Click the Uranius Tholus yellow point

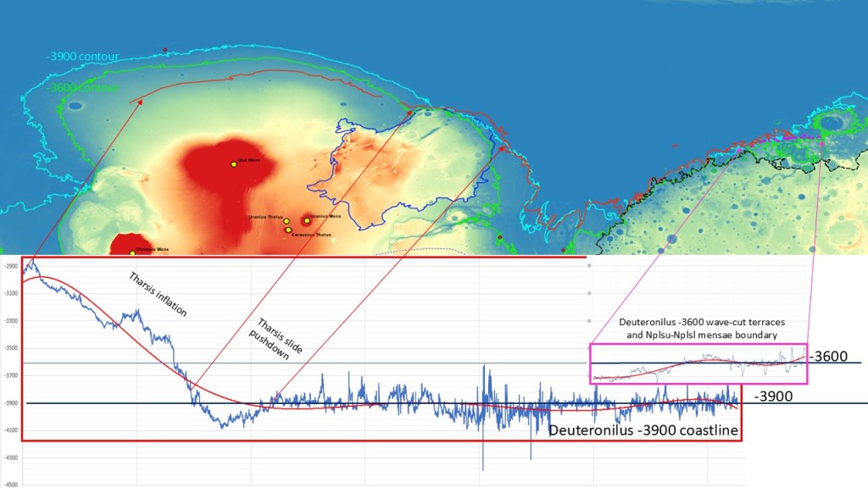[x=287, y=222]
